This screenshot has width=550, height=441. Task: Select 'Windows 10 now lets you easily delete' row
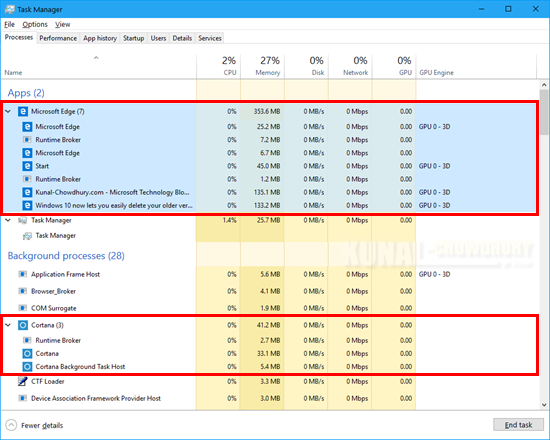pos(269,205)
